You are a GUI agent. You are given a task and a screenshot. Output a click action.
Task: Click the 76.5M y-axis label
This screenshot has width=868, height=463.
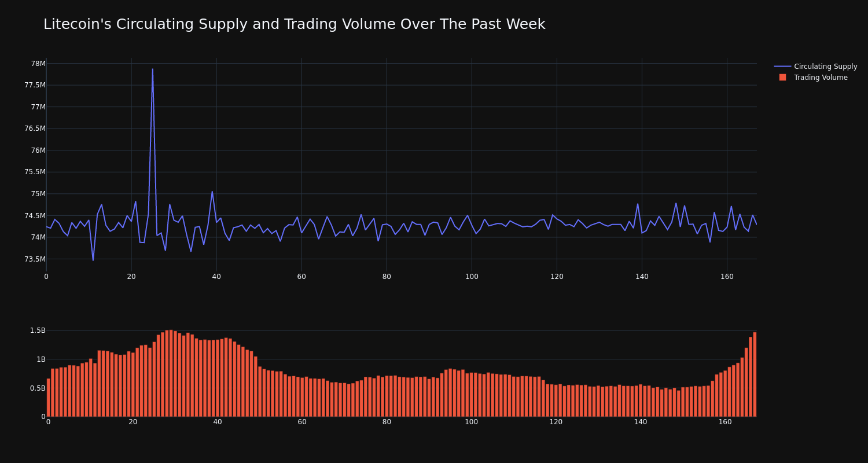[x=35, y=128]
